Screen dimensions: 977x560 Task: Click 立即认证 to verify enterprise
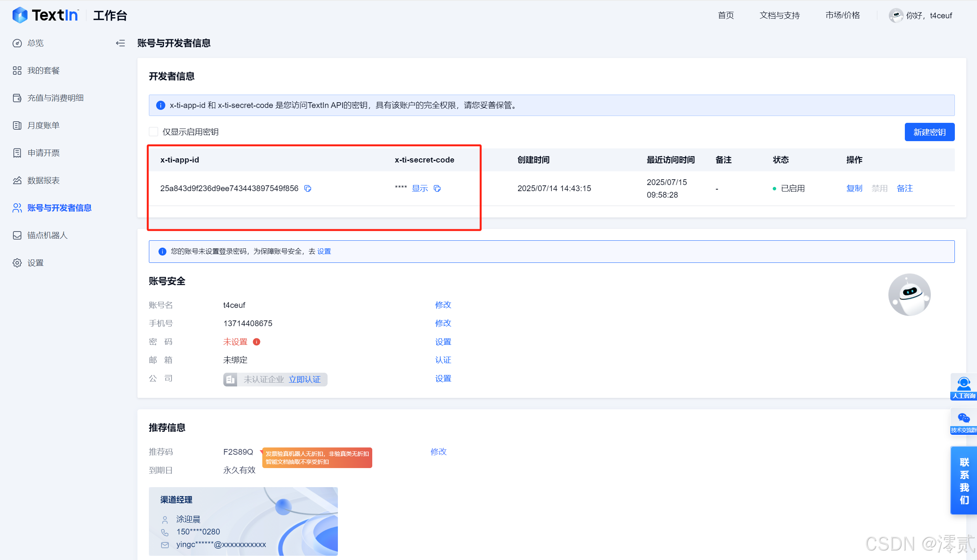305,379
